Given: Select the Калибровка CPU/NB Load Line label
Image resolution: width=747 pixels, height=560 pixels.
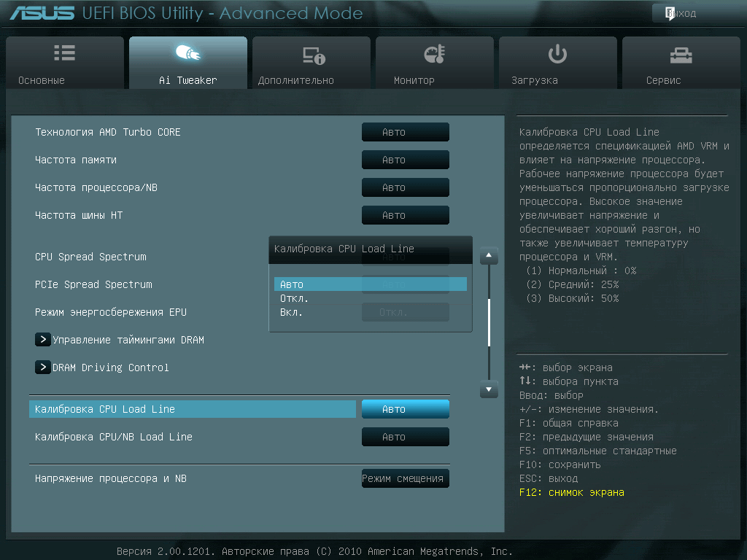Looking at the screenshot, I should coord(113,437).
